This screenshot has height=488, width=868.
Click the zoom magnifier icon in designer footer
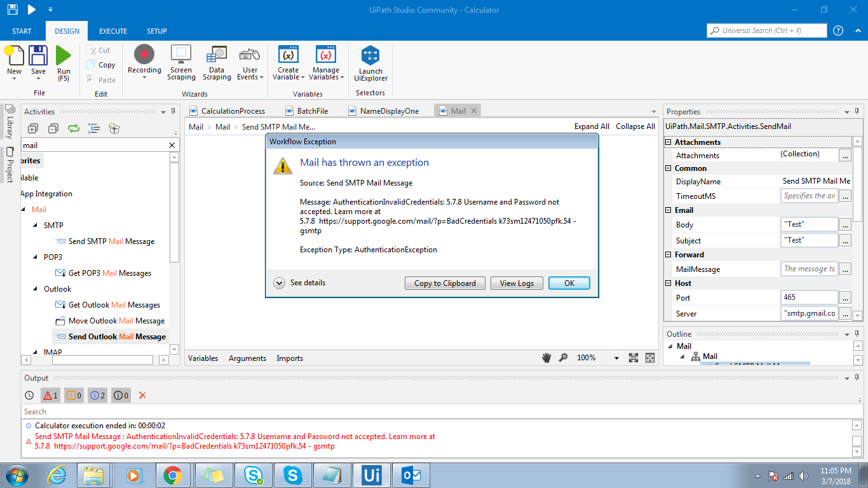click(563, 358)
